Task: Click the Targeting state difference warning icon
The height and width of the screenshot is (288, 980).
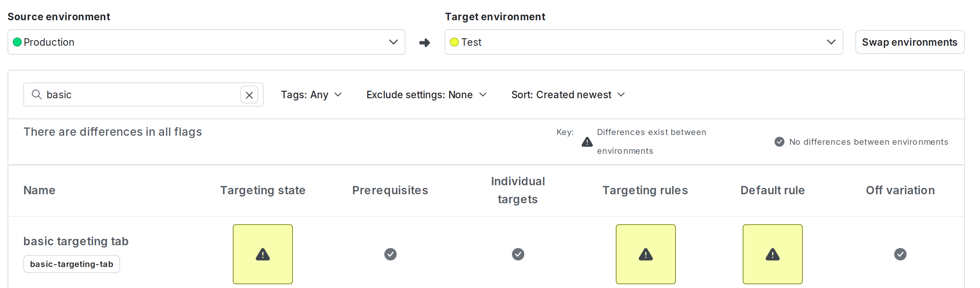Action: pyautogui.click(x=262, y=254)
